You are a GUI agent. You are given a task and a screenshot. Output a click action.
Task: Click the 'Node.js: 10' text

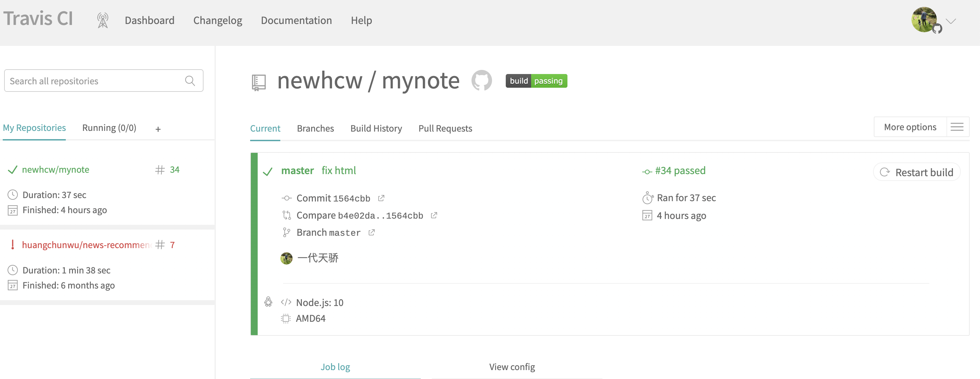click(320, 303)
